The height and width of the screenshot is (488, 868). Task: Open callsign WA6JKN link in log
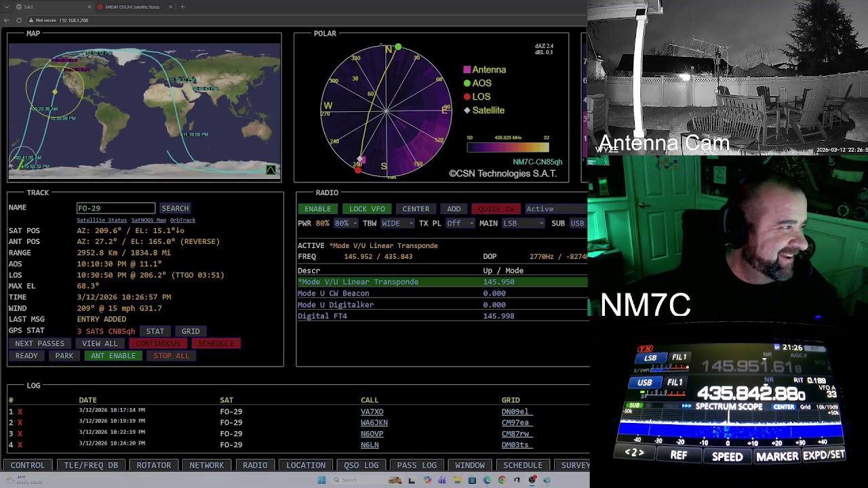pyautogui.click(x=374, y=422)
